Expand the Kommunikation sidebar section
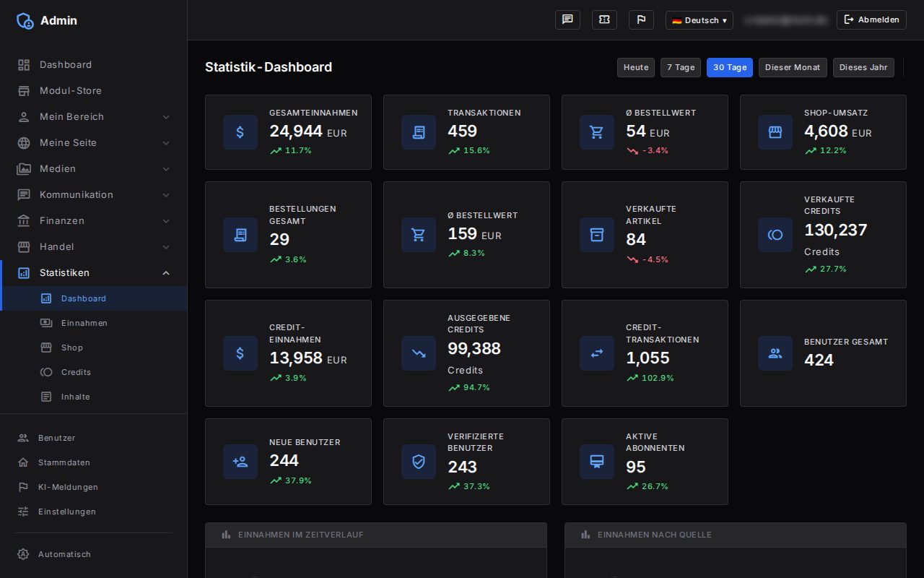 [x=94, y=194]
